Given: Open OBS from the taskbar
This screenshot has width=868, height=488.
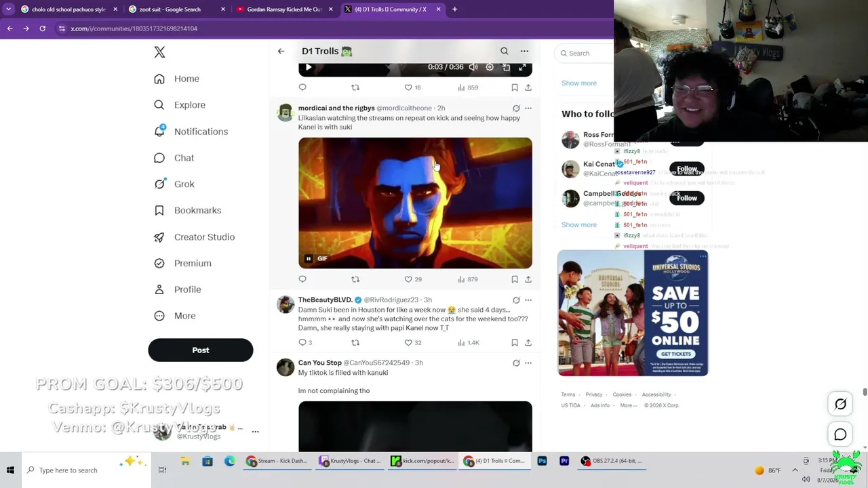Looking at the screenshot, I should [x=612, y=461].
